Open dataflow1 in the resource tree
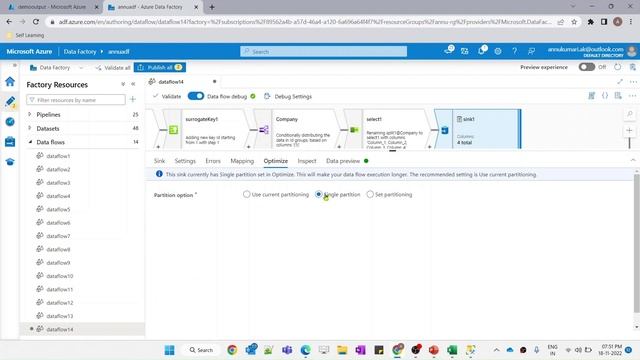Image resolution: width=640 pixels, height=360 pixels. [x=58, y=156]
